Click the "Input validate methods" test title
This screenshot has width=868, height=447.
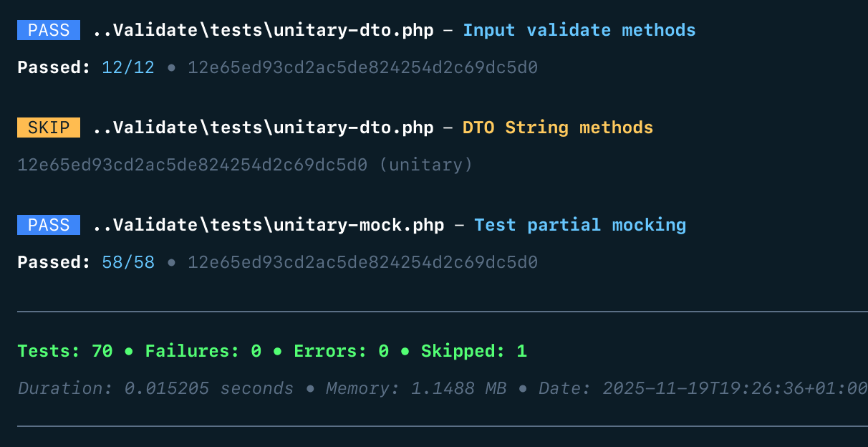tap(579, 30)
